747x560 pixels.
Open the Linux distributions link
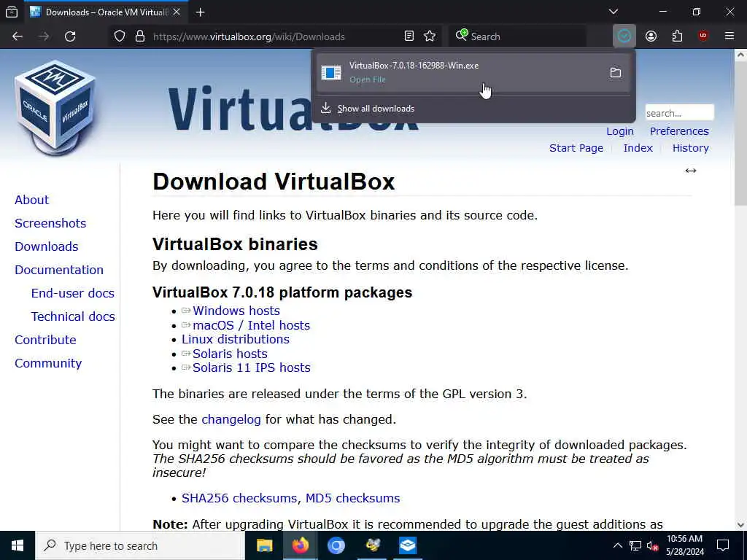(236, 339)
